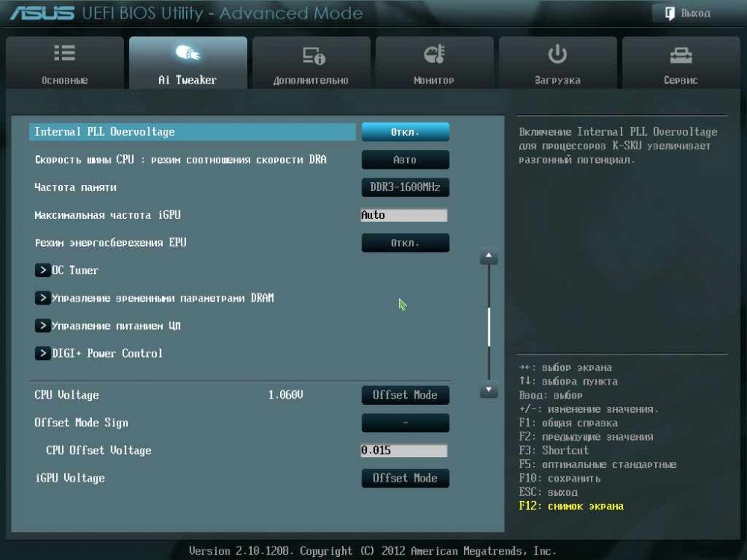Click the 1.060V CPU voltage reading
Image resolution: width=747 pixels, height=560 pixels.
tap(285, 395)
